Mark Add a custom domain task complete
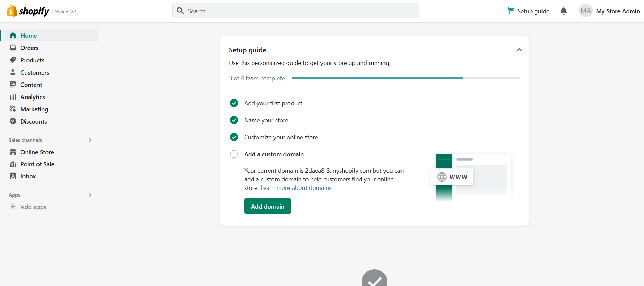Image resolution: width=644 pixels, height=286 pixels. point(234,154)
